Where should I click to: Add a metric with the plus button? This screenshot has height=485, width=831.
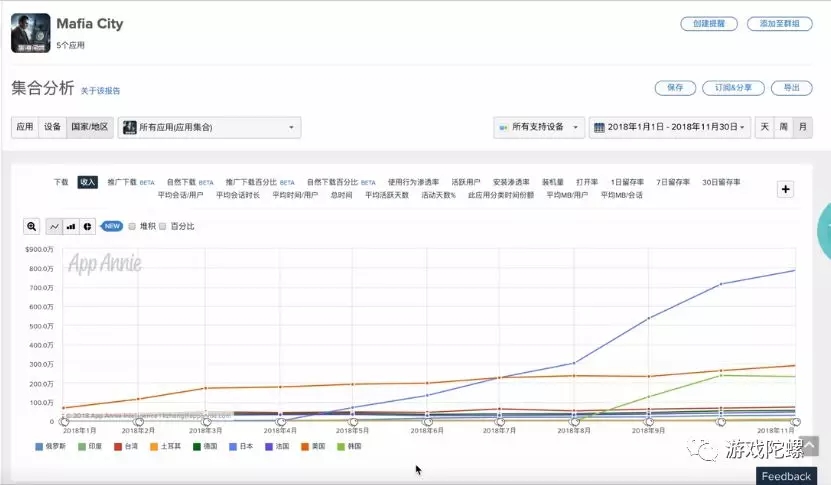point(785,189)
